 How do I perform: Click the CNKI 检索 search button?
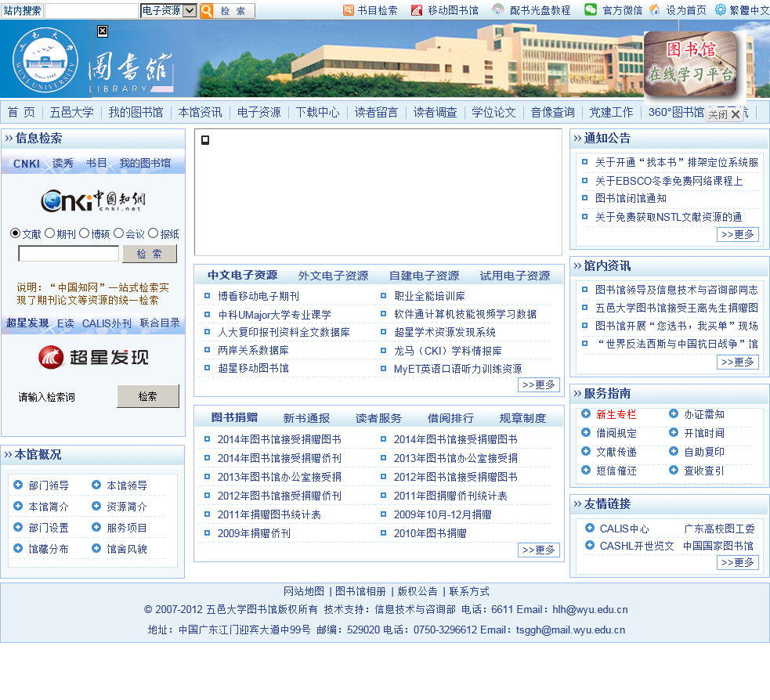150,254
